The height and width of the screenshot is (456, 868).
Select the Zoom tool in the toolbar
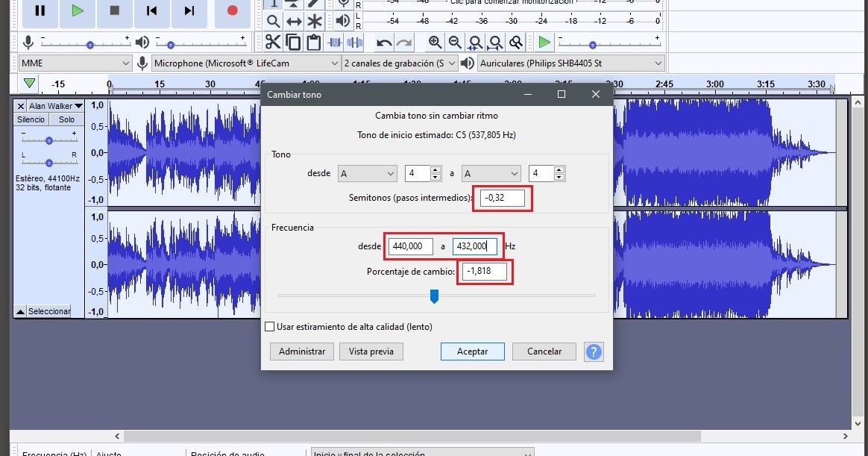click(x=273, y=21)
